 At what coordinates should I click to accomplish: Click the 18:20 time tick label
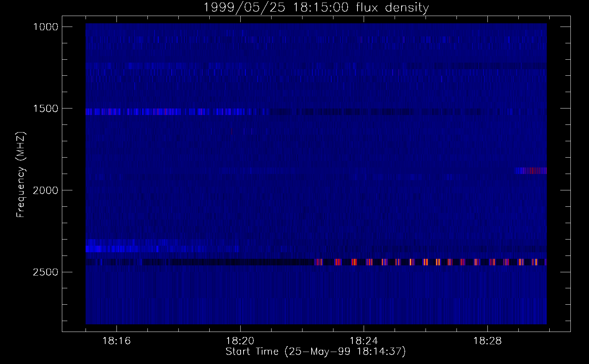pyautogui.click(x=240, y=341)
